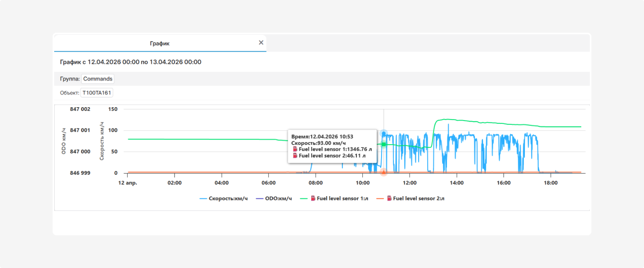This screenshot has width=644, height=268.
Task: Click the 02:00 time axis label
Action: pos(174,183)
